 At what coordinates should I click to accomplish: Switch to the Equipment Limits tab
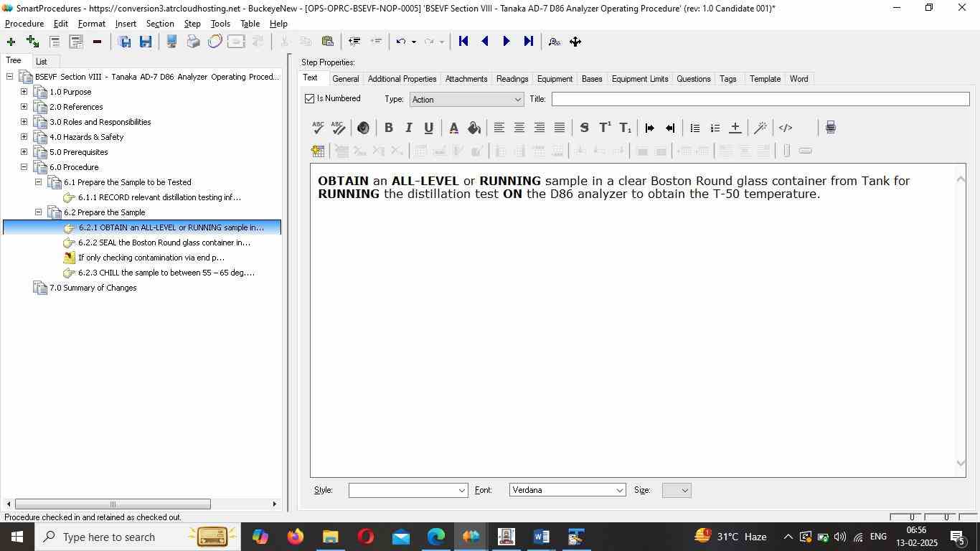pos(639,79)
